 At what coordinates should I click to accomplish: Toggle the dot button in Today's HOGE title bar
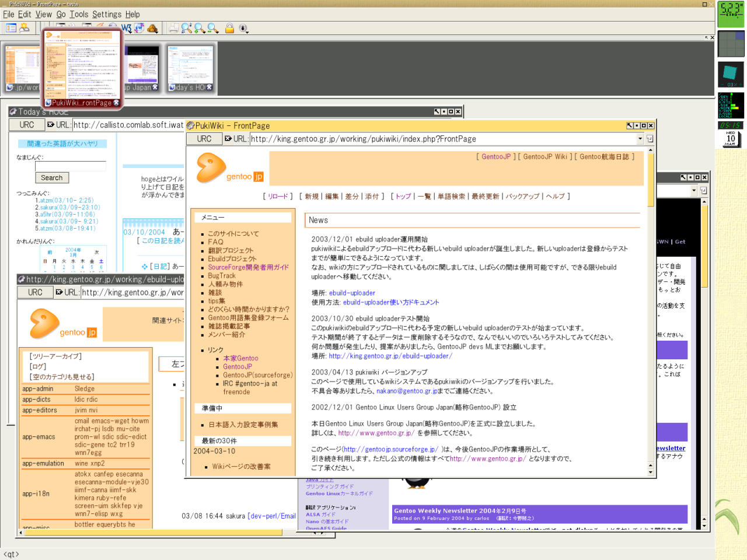(444, 111)
